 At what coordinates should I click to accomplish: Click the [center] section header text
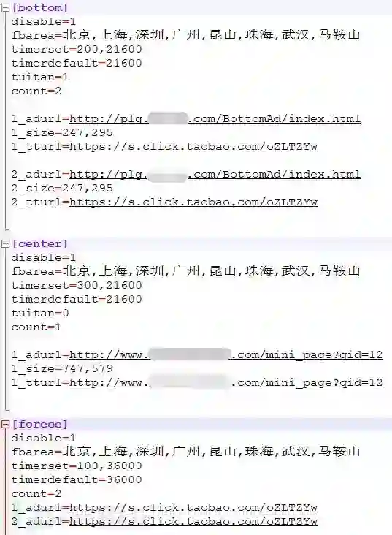(40, 243)
